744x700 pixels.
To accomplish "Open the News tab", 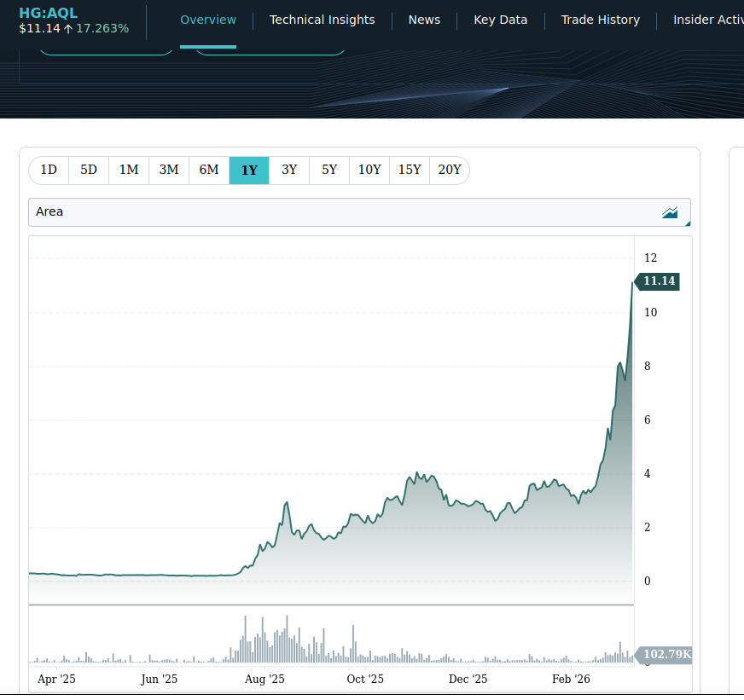I will coord(424,20).
